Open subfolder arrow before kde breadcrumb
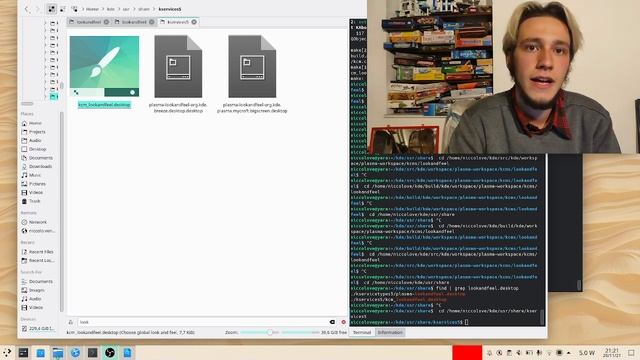Image resolution: width=640 pixels, height=360 pixels. point(103,9)
